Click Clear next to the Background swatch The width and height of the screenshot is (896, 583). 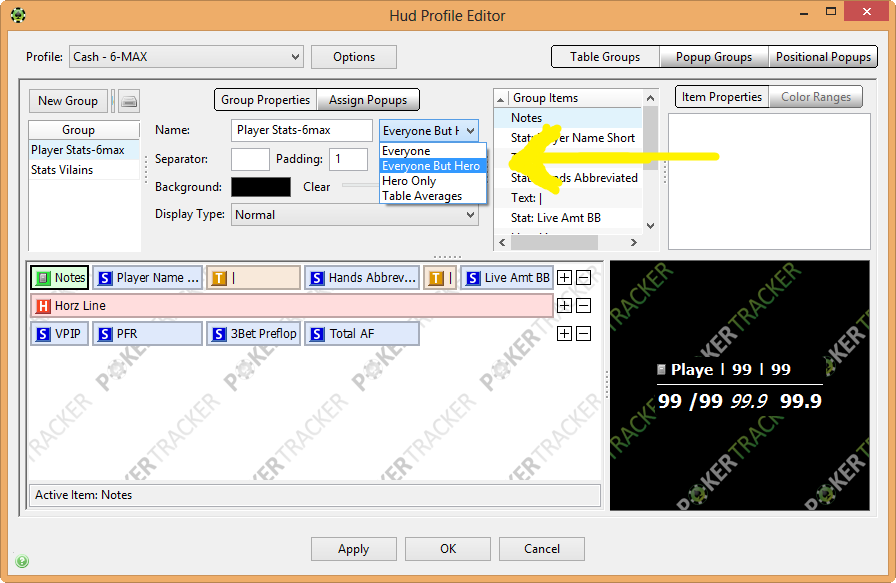point(317,187)
